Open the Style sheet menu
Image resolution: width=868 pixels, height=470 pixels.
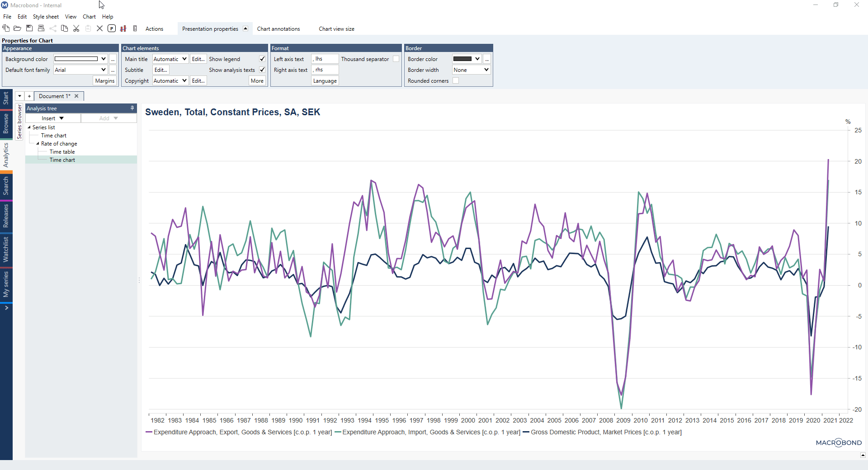pos(45,16)
